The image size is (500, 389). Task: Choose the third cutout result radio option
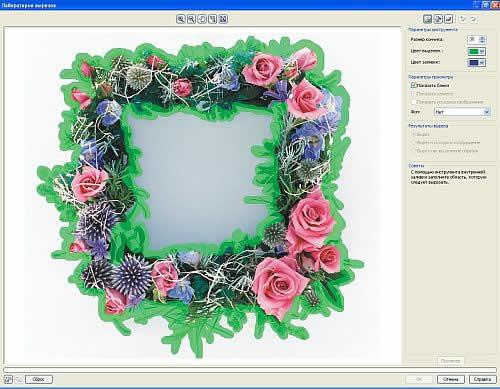(414, 151)
